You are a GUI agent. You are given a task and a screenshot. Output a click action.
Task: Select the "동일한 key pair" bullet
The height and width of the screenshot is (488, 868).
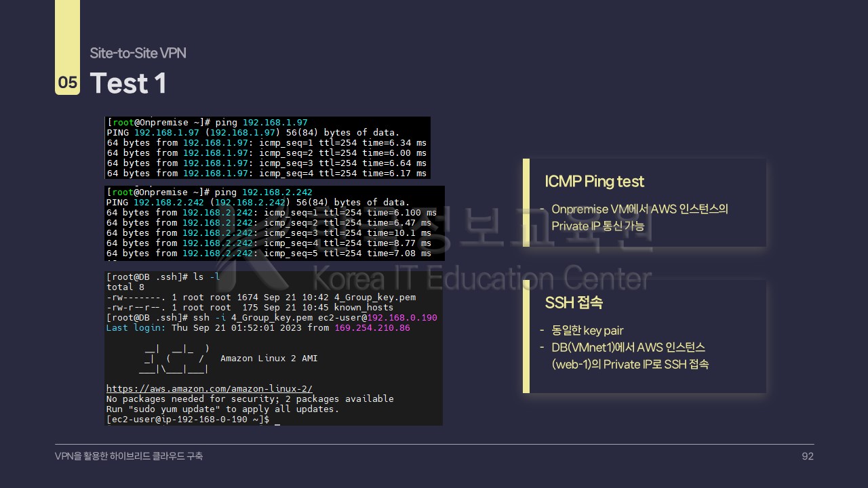[587, 331]
